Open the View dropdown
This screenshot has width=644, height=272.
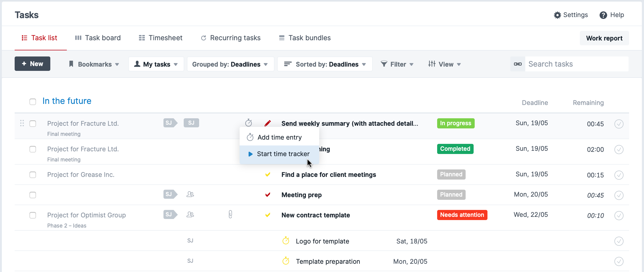click(444, 64)
